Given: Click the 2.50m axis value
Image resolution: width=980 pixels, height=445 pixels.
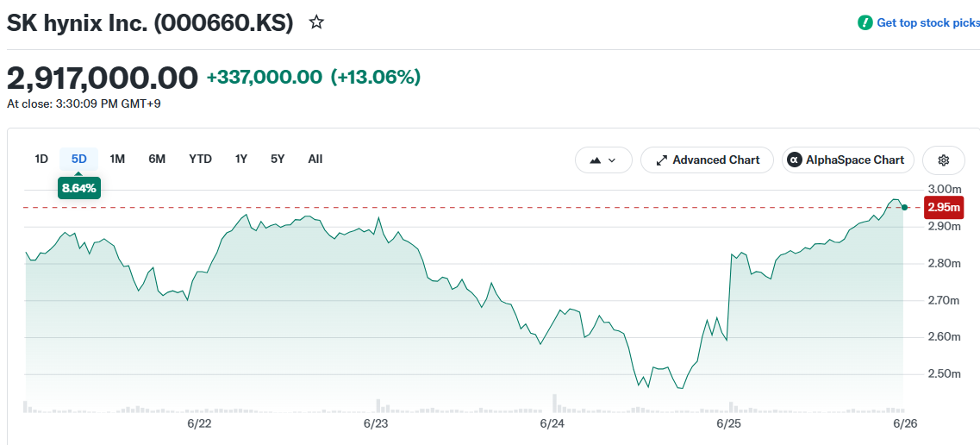Looking at the screenshot, I should 944,374.
